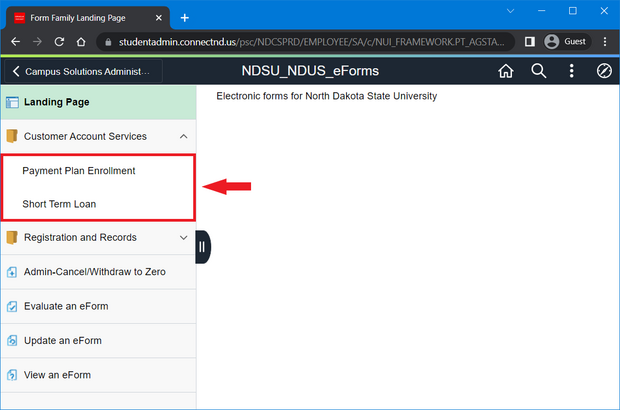Viewport: 620px width, 410px height.
Task: Open a new browser tab
Action: (185, 18)
